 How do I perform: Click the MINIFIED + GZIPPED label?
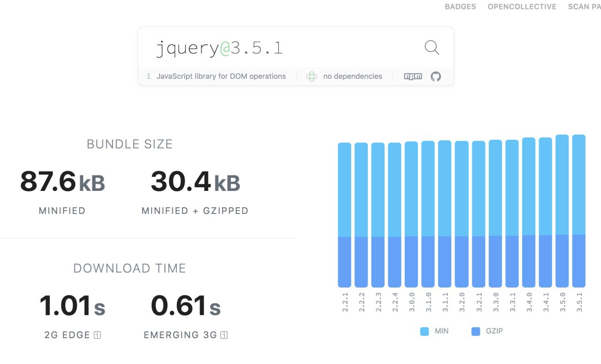coord(195,211)
